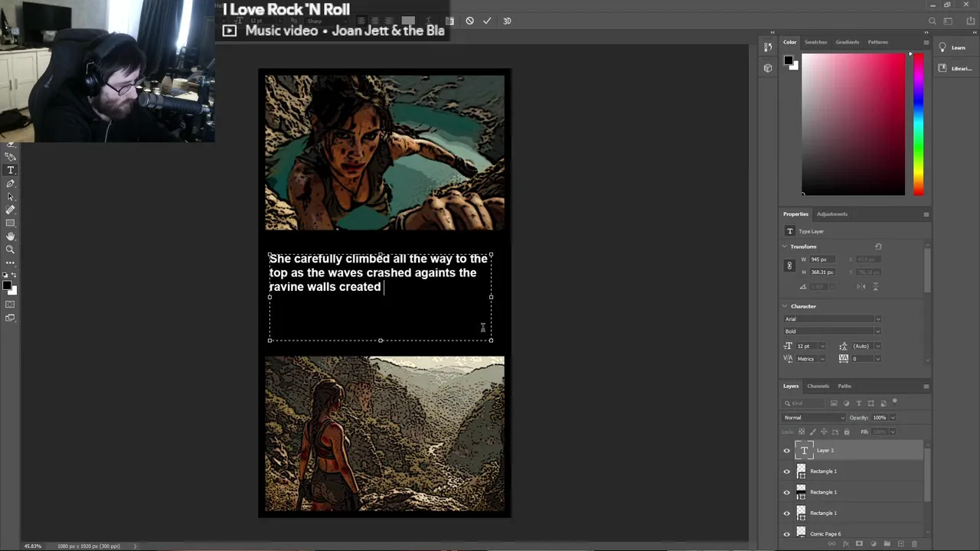The height and width of the screenshot is (551, 980).
Task: Switch to the Swatches tab
Action: point(815,42)
